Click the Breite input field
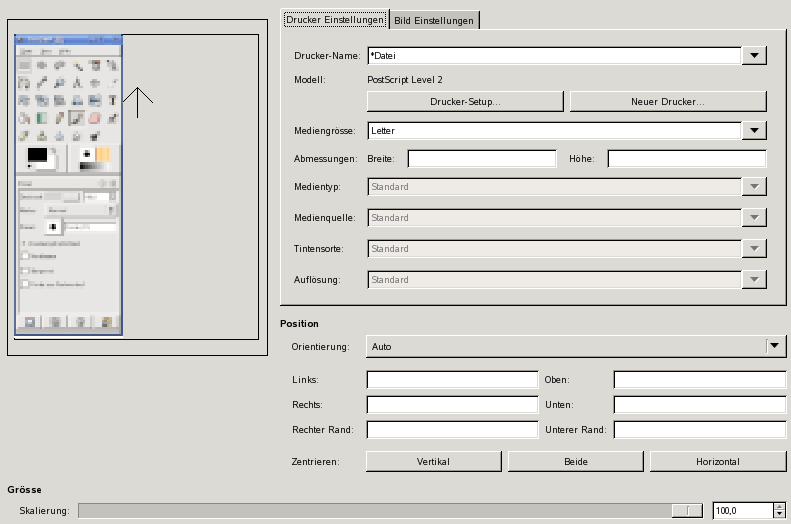 click(x=481, y=158)
